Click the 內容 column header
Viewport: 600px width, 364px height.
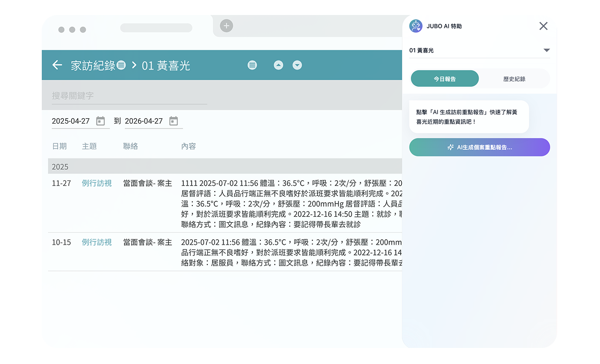(x=188, y=146)
